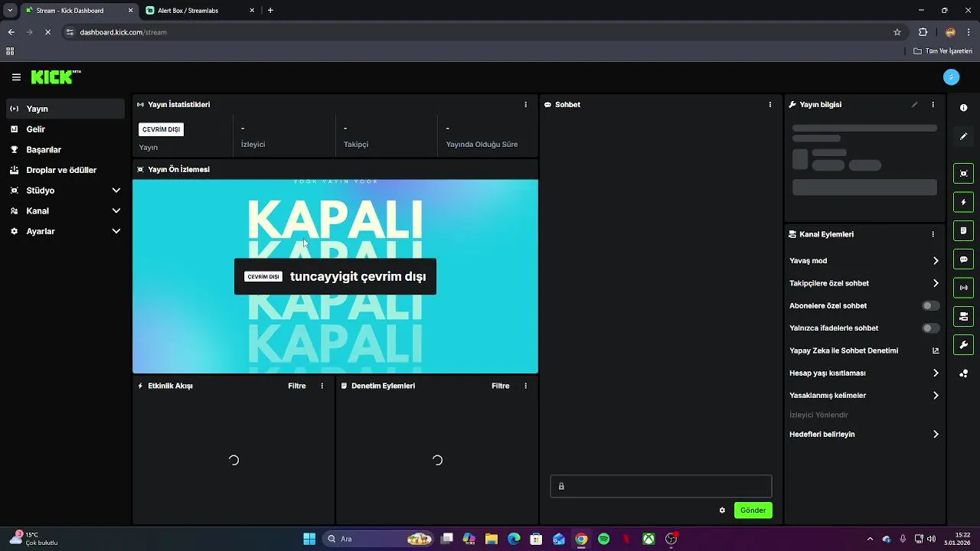
Task: Open the Windows Start menu
Action: coord(309,539)
